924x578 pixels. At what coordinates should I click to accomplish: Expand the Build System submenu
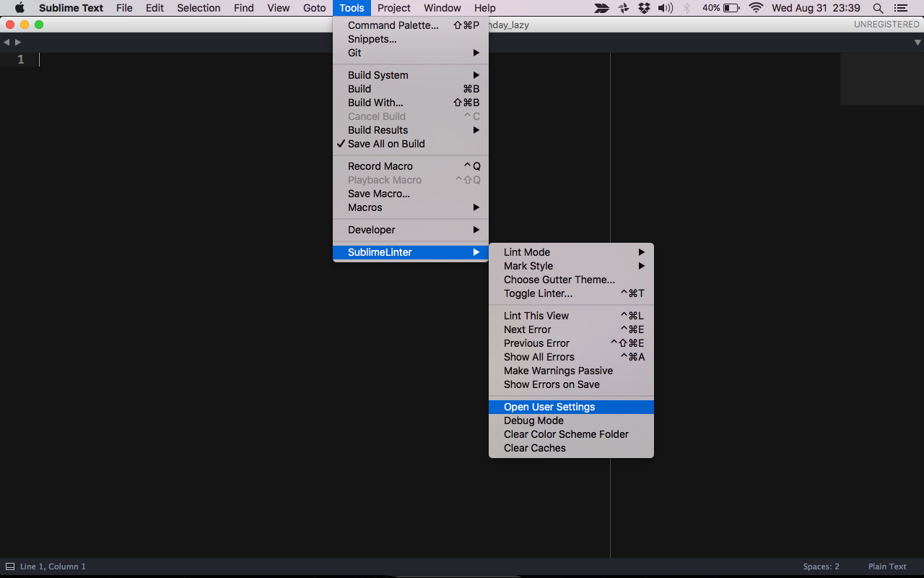[411, 75]
